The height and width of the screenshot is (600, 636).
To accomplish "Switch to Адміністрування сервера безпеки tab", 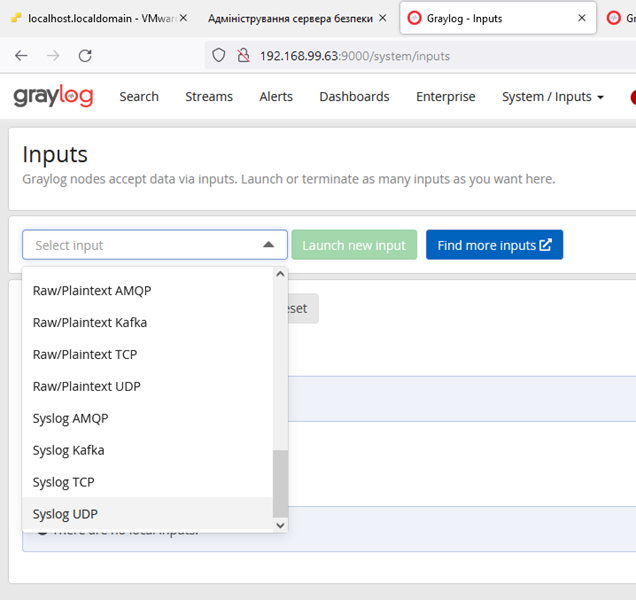I will [x=290, y=18].
